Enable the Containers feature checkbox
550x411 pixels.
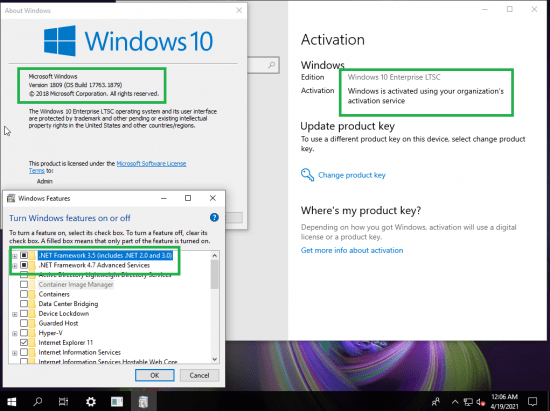click(x=24, y=294)
